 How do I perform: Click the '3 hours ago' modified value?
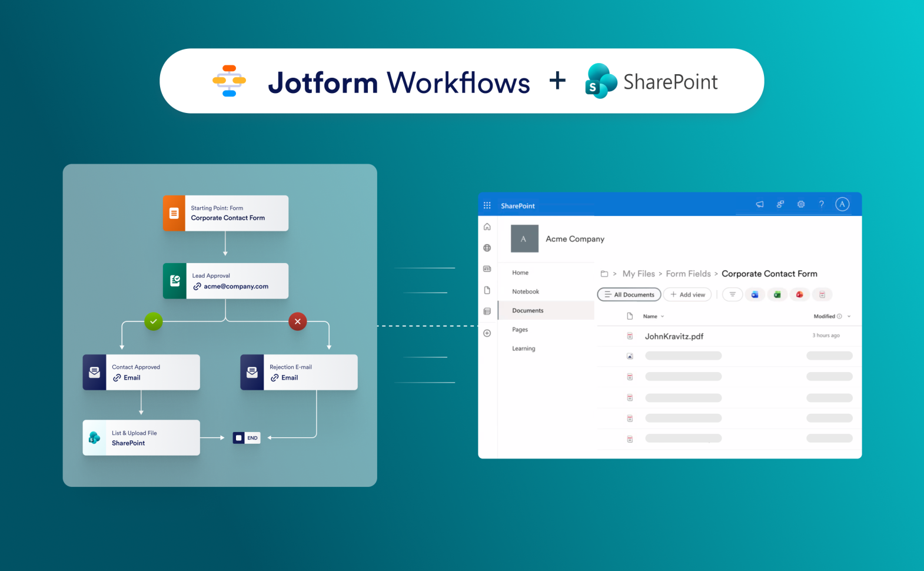(x=826, y=336)
